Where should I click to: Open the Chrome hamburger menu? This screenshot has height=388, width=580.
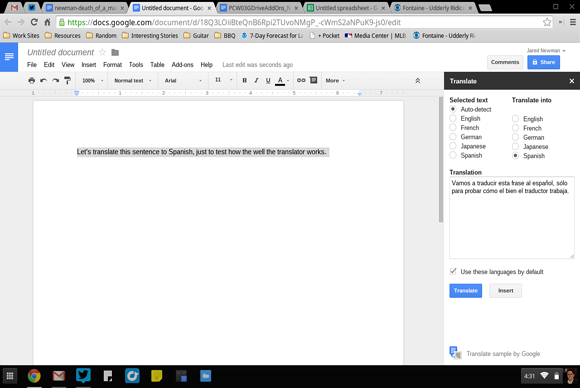pyautogui.click(x=573, y=22)
